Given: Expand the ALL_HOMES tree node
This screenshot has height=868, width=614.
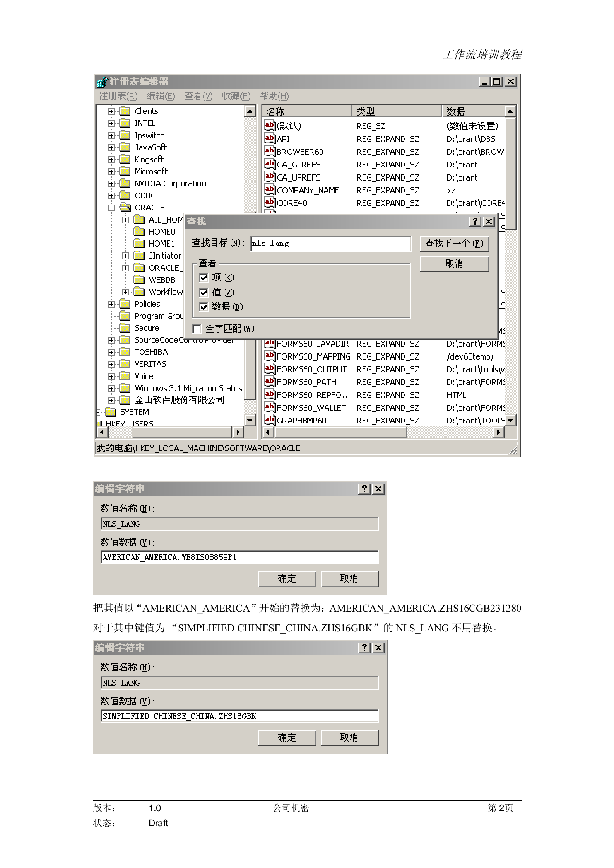Looking at the screenshot, I should coord(125,220).
